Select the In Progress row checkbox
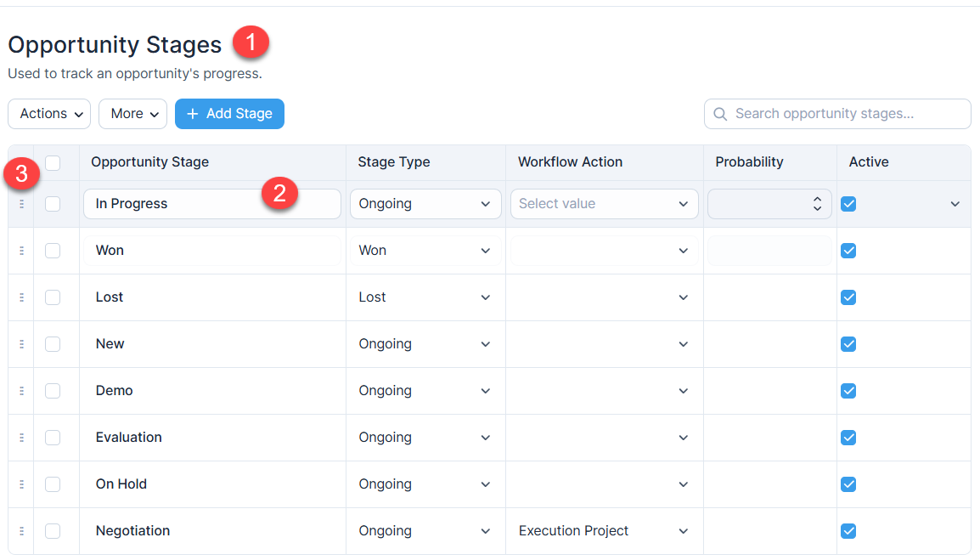The width and height of the screenshot is (980, 560). 53,204
